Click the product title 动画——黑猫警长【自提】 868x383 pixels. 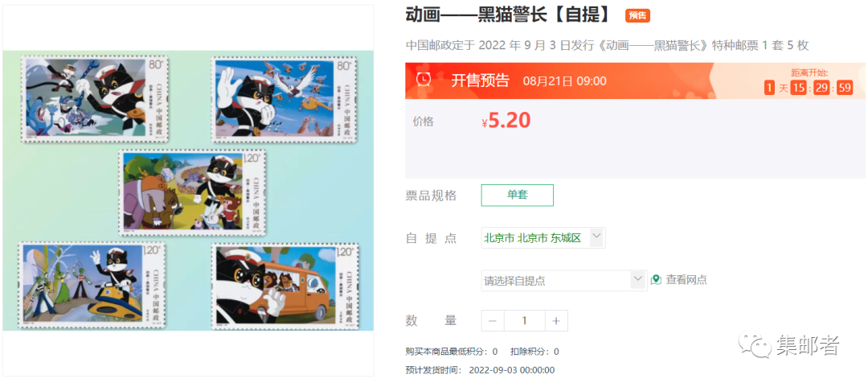pyautogui.click(x=508, y=15)
